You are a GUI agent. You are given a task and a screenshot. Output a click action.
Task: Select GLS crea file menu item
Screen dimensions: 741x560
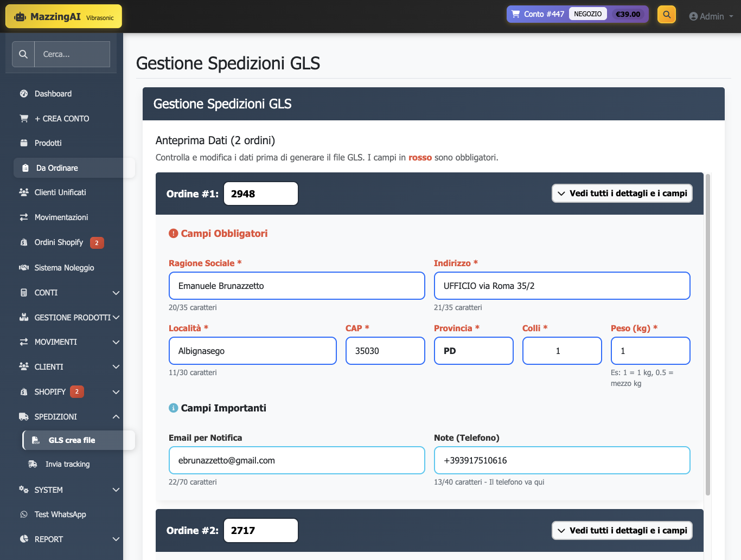[72, 440]
